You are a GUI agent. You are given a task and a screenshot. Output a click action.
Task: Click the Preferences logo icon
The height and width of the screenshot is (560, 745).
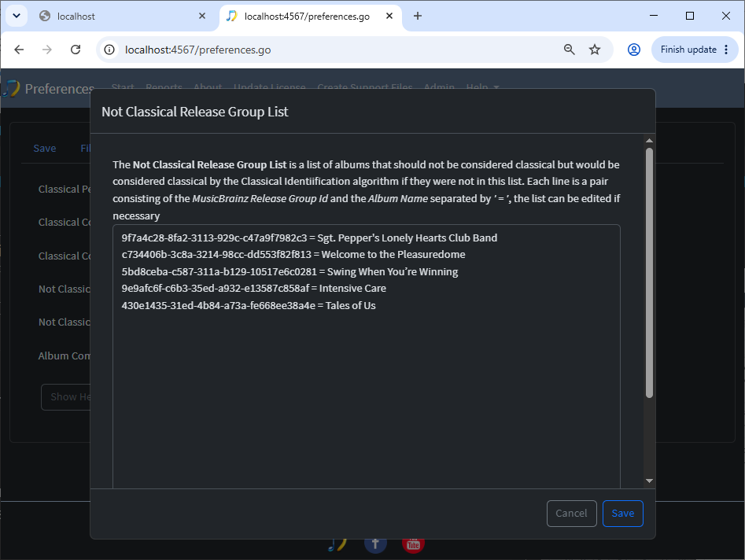tap(11, 88)
